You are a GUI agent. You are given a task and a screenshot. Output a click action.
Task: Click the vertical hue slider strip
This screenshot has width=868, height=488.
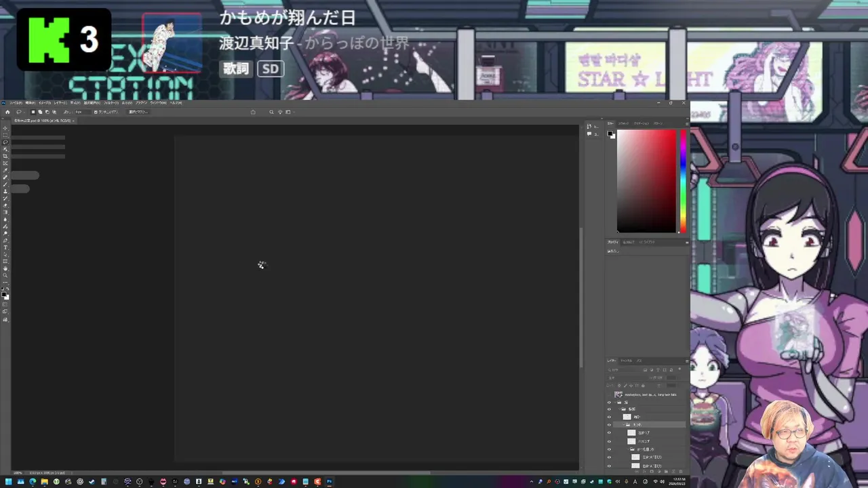coord(683,181)
